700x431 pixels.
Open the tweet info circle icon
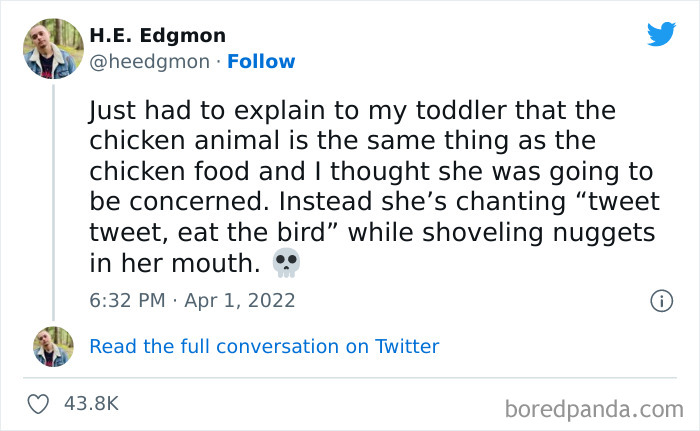pos(660,300)
